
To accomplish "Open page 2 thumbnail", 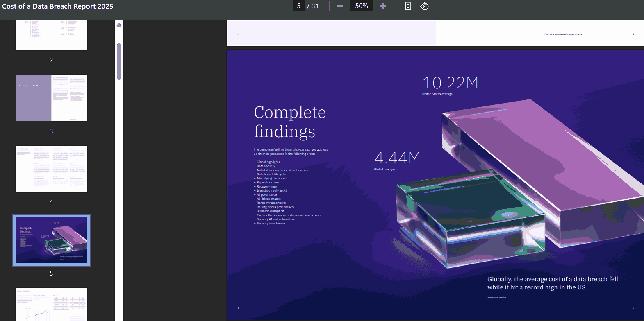I will click(x=51, y=35).
